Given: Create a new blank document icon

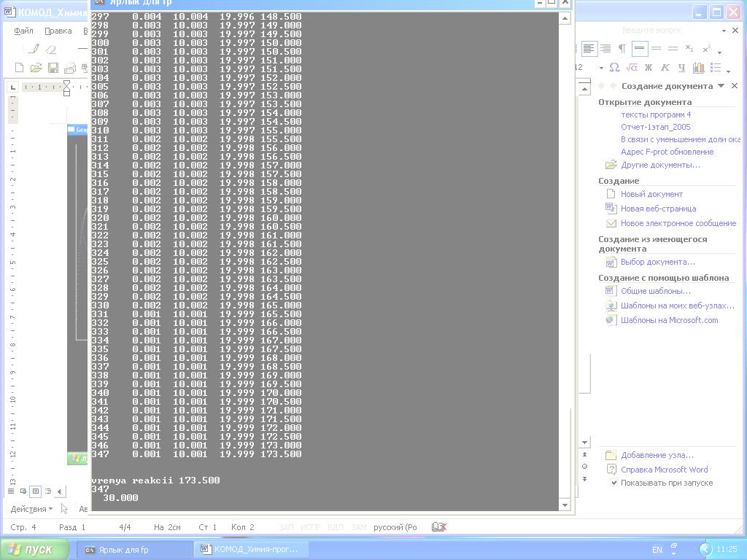Looking at the screenshot, I should [x=20, y=68].
